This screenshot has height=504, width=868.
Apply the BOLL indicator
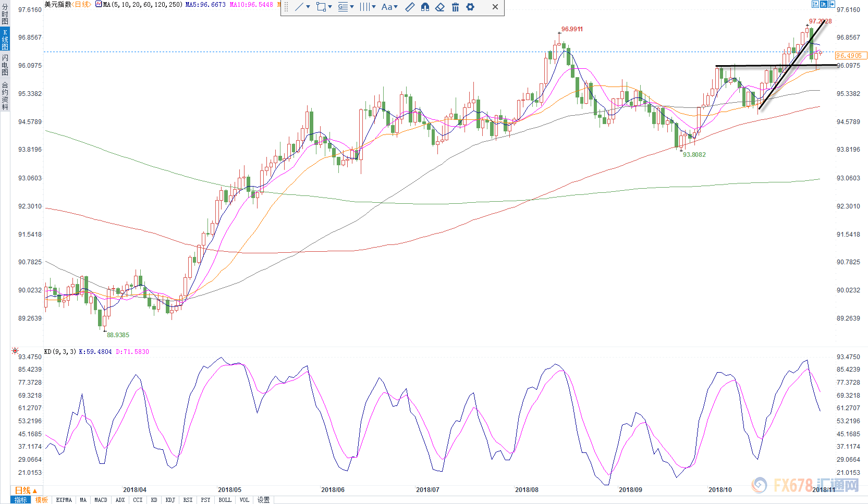pos(225,500)
